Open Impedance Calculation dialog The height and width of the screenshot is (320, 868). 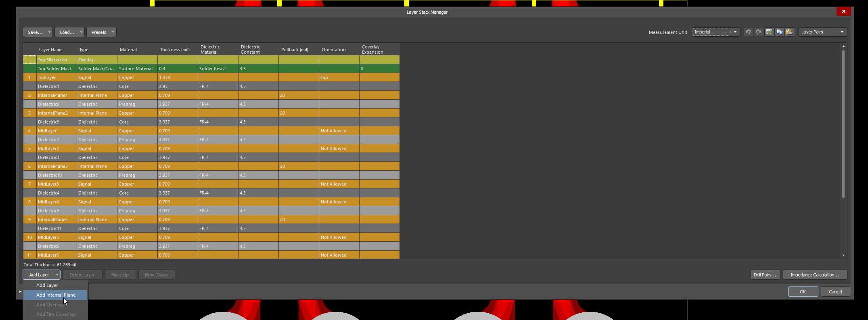(x=814, y=275)
